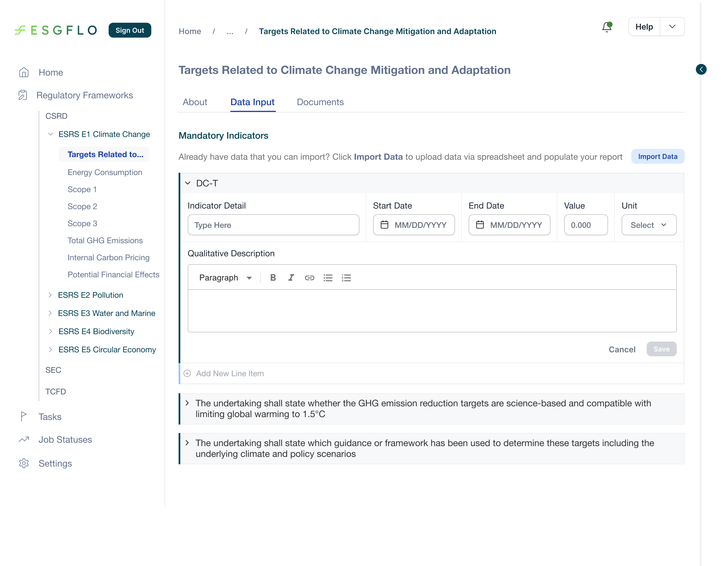Click the Sign Out button
Image resolution: width=728 pixels, height=566 pixels.
(x=130, y=30)
